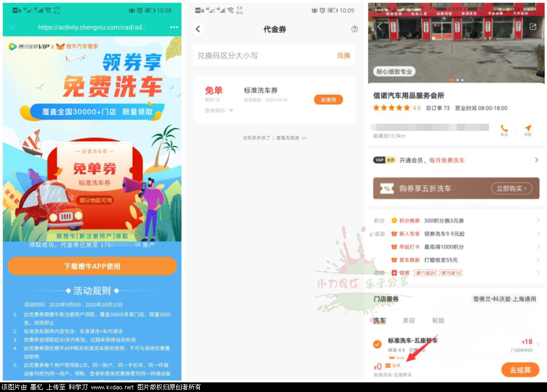Open the three-dot menu on the activity page
The width and height of the screenshot is (547, 392).
[174, 27]
